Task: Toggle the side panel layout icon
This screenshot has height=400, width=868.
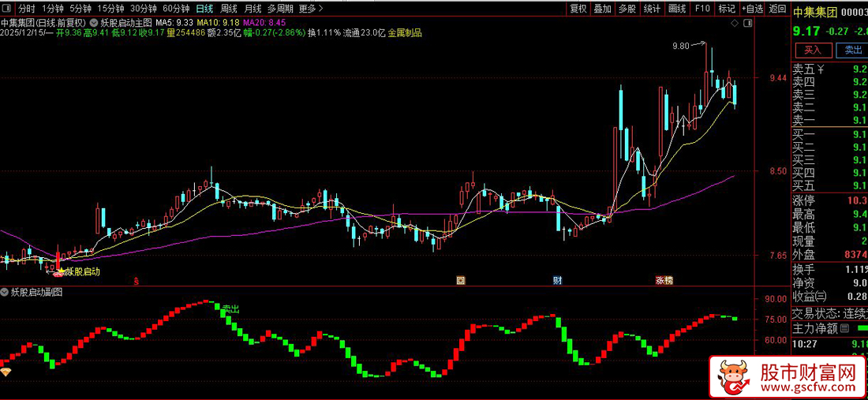Action: pyautogui.click(x=746, y=24)
